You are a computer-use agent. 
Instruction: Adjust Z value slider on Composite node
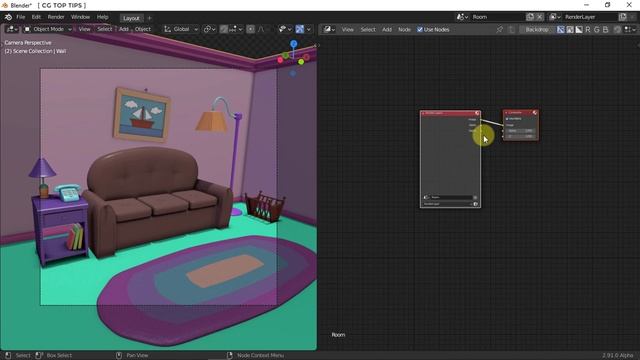click(520, 136)
